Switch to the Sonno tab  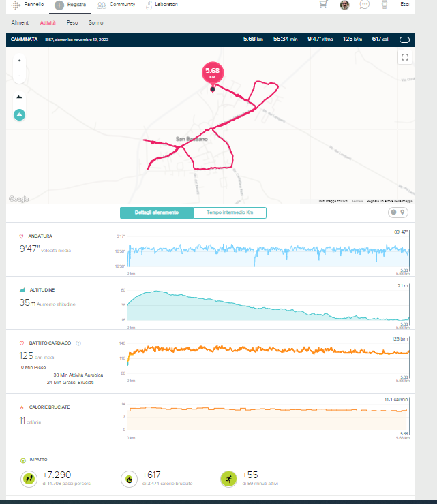(96, 23)
